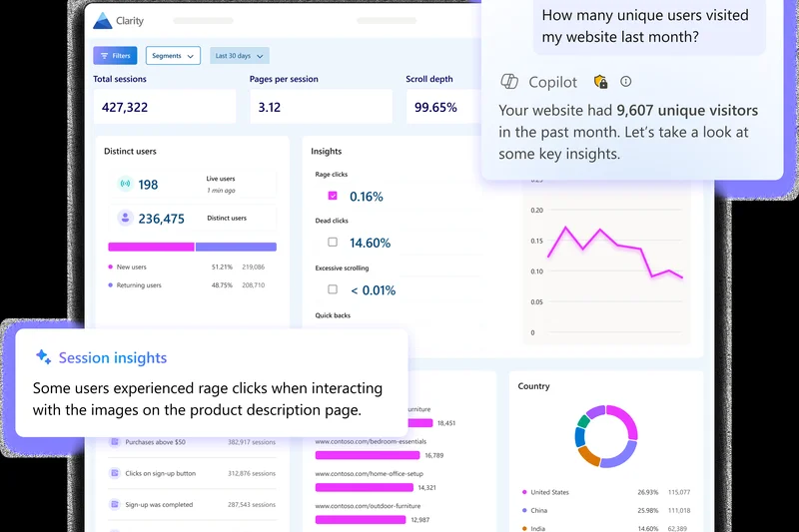Enable the Dead clicks checkbox
Screen dimensions: 799x532
(333, 242)
